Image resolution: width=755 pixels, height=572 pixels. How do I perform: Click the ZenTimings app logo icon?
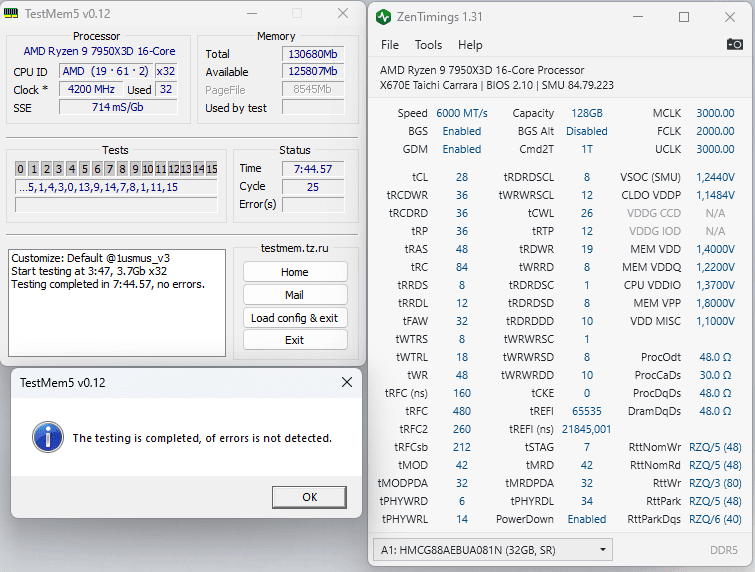(383, 17)
